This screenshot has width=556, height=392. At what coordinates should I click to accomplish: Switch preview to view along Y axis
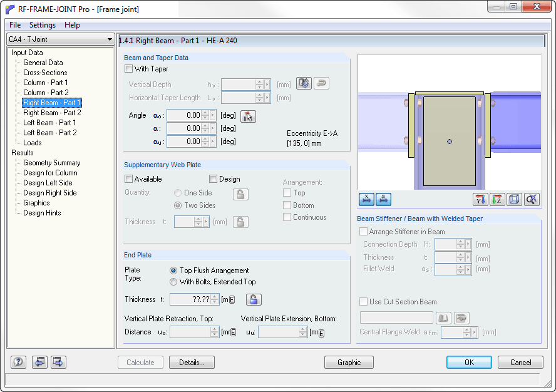click(480, 199)
